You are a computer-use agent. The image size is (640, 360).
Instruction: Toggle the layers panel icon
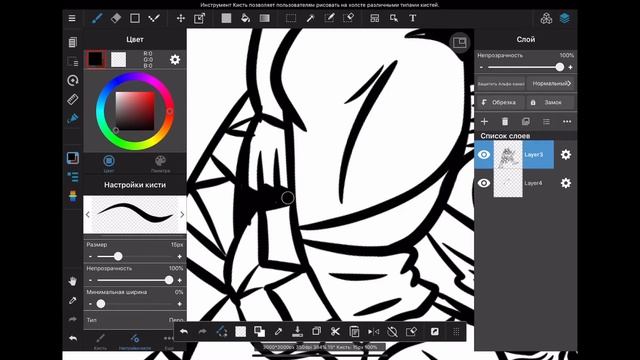pos(565,18)
